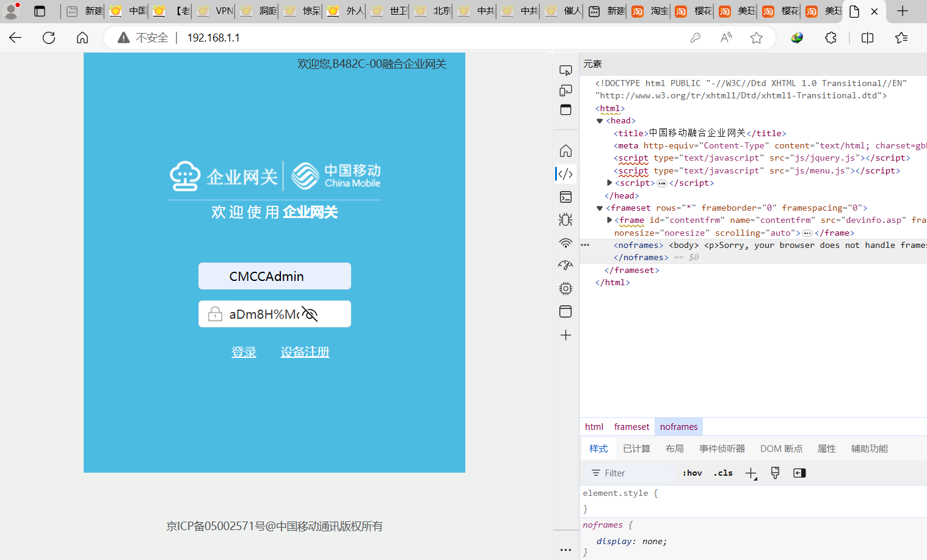
Task: Open the 属性 tab
Action: [827, 449]
